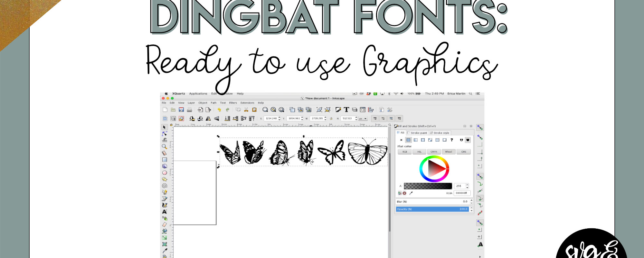Flip selected objects vertically
Image resolution: width=644 pixels, height=258 pixels.
pyautogui.click(x=216, y=118)
